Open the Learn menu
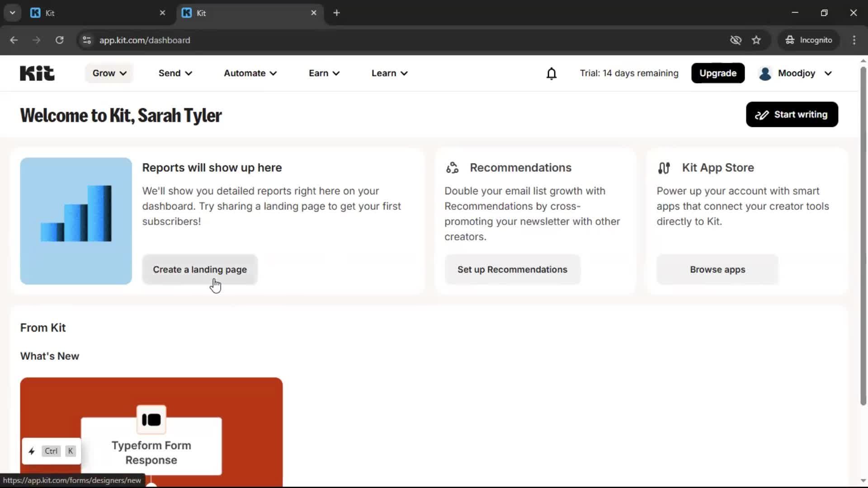The image size is (868, 488). [x=389, y=73]
